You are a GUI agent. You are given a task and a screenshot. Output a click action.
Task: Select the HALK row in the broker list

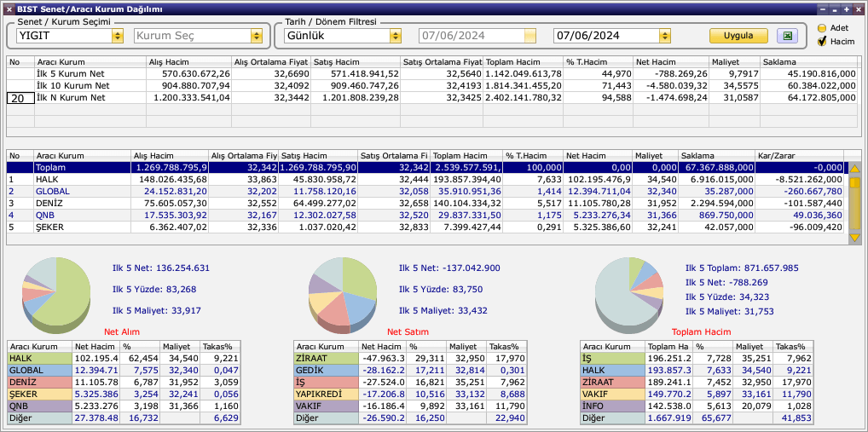pos(426,179)
